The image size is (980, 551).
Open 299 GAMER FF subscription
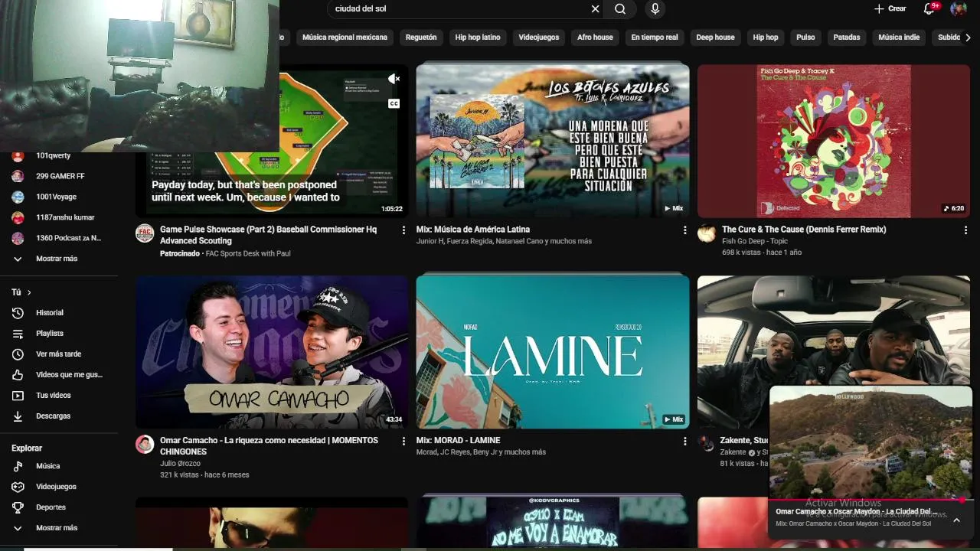point(59,176)
